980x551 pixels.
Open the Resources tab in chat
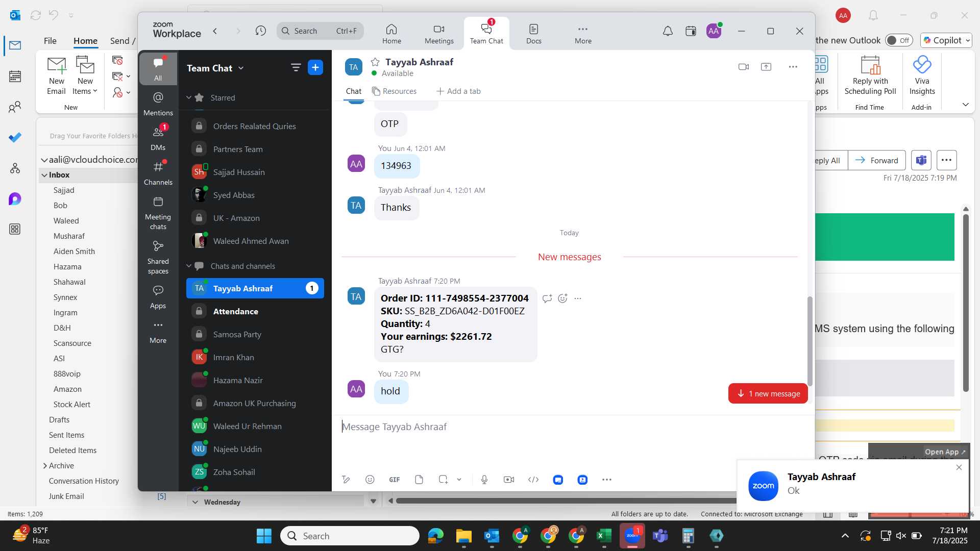(x=394, y=91)
